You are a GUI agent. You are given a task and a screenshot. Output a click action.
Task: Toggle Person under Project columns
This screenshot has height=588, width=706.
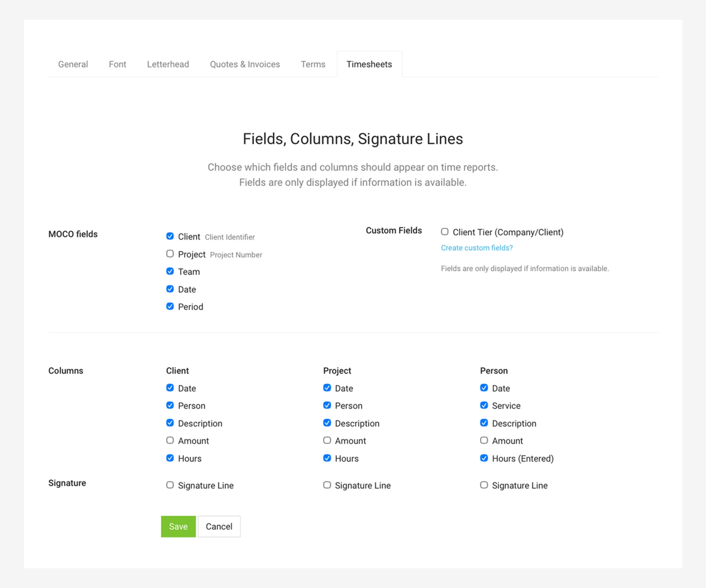[327, 405]
